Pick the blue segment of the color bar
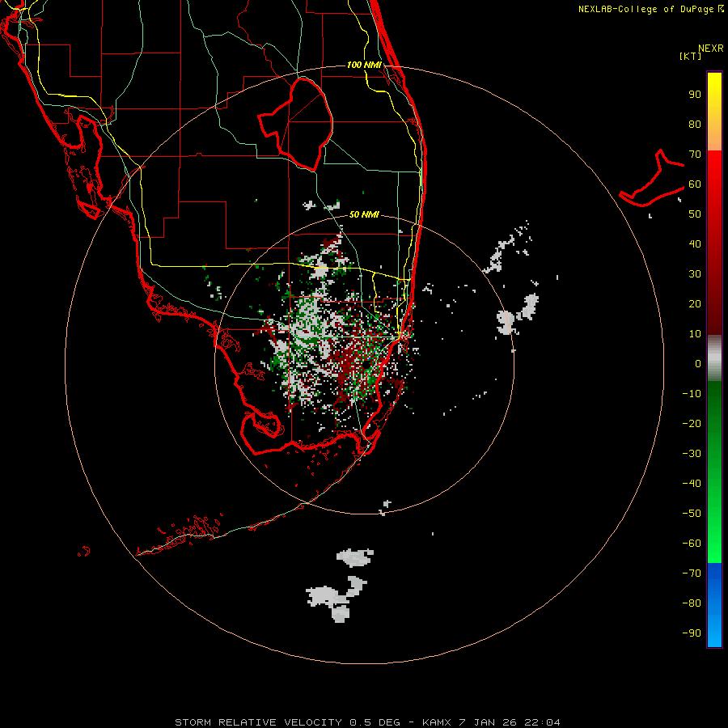Image resolution: width=728 pixels, height=728 pixels. pos(714,605)
